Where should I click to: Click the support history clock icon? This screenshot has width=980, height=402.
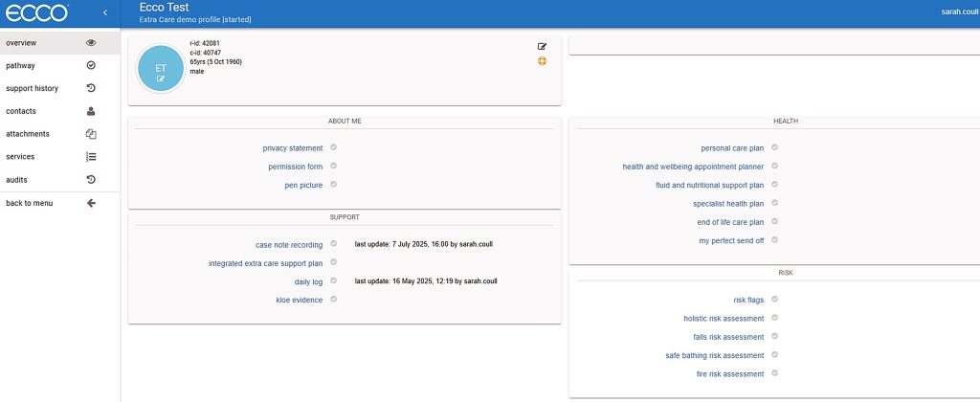coord(91,89)
